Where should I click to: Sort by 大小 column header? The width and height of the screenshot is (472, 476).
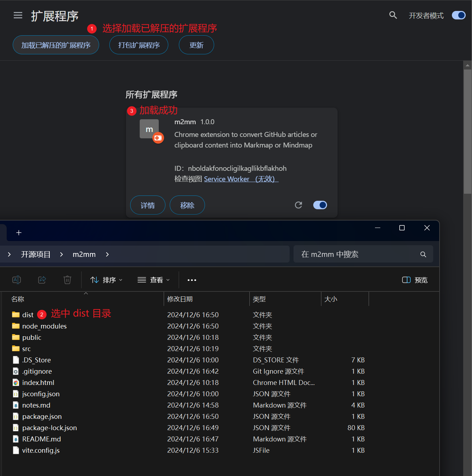(331, 299)
